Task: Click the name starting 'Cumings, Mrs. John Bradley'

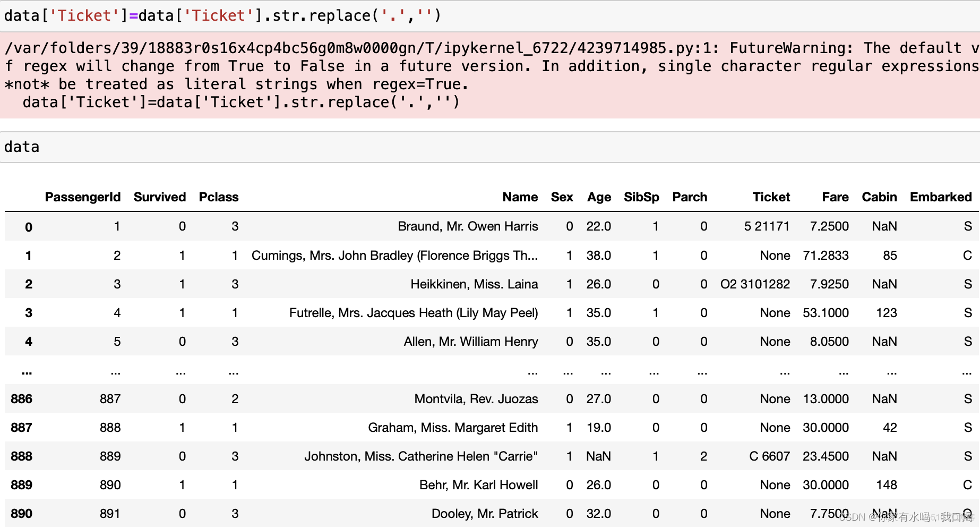Action: [394, 256]
